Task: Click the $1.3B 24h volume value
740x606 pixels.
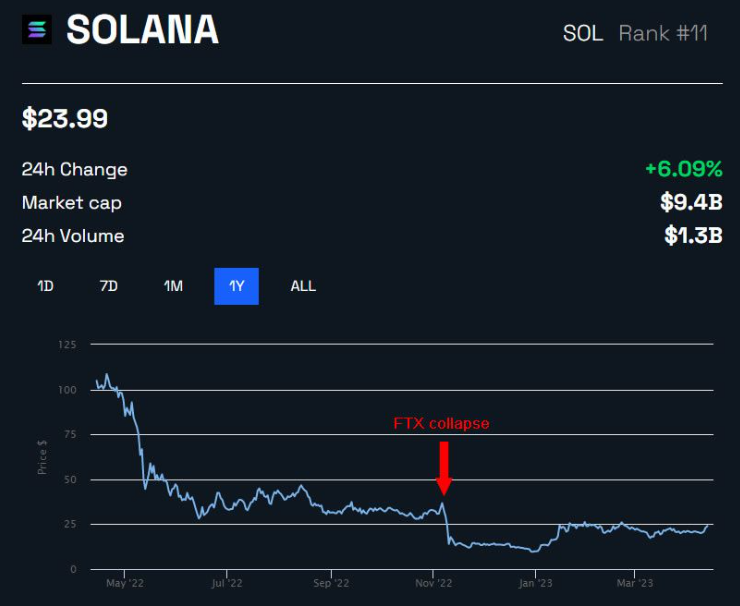Action: 691,236
